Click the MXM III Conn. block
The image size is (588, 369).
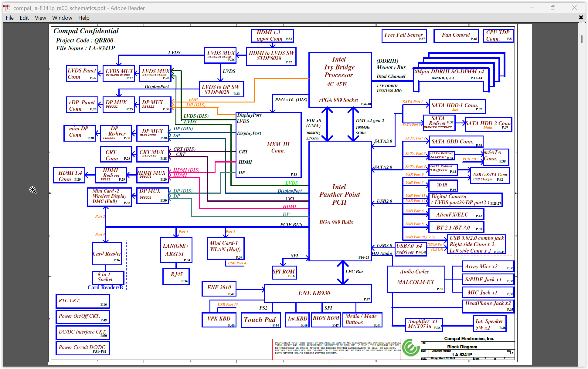point(269,145)
